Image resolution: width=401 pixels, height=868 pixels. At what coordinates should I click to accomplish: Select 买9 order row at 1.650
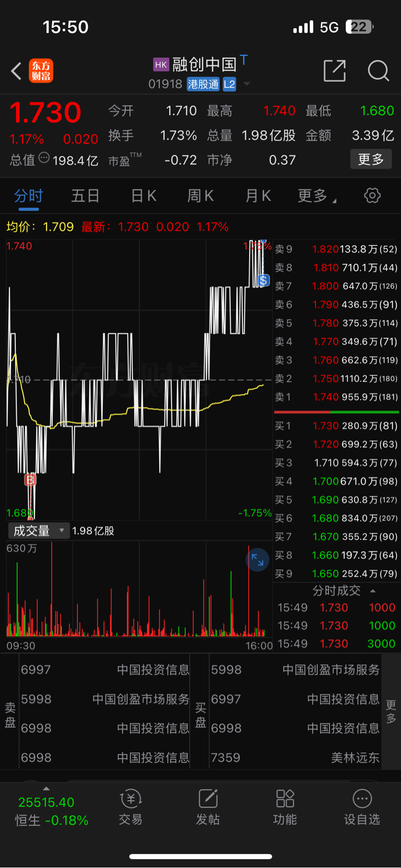pyautogui.click(x=336, y=574)
